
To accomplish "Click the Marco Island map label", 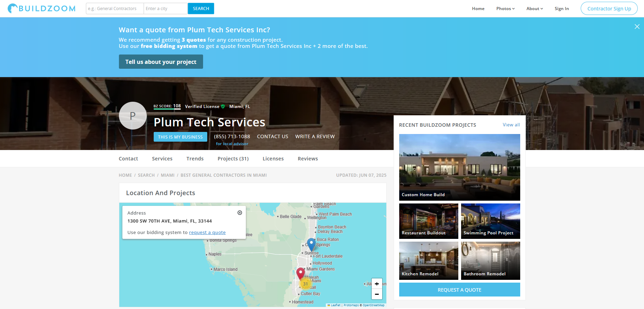I will (225, 269).
